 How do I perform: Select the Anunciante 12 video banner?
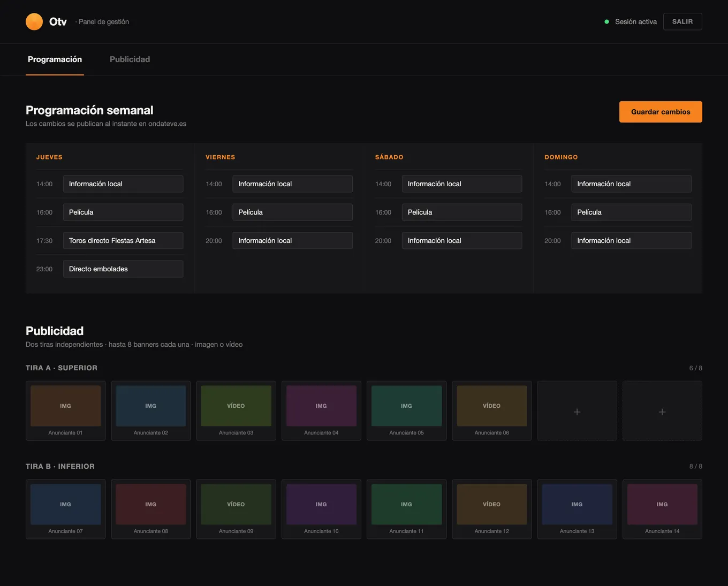pos(492,509)
